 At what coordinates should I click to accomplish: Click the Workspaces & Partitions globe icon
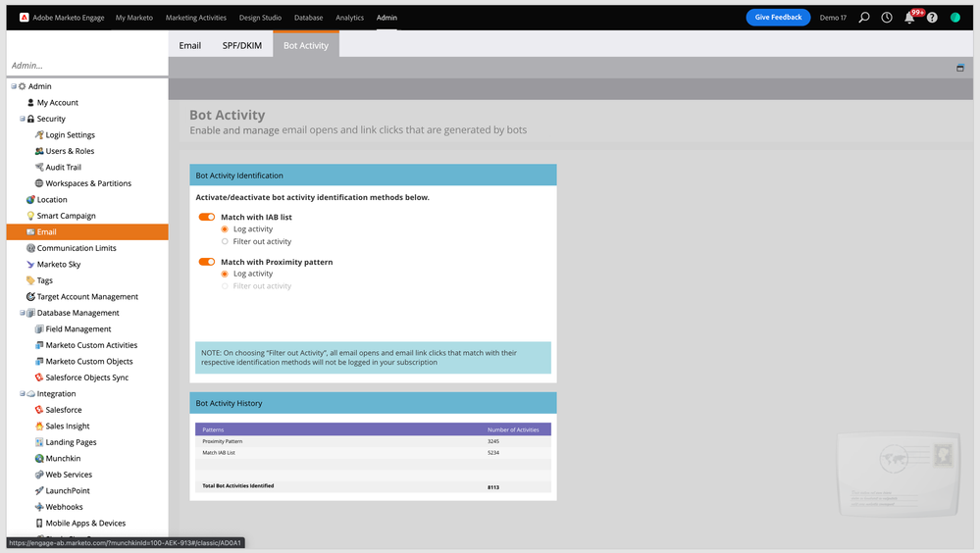pos(39,183)
